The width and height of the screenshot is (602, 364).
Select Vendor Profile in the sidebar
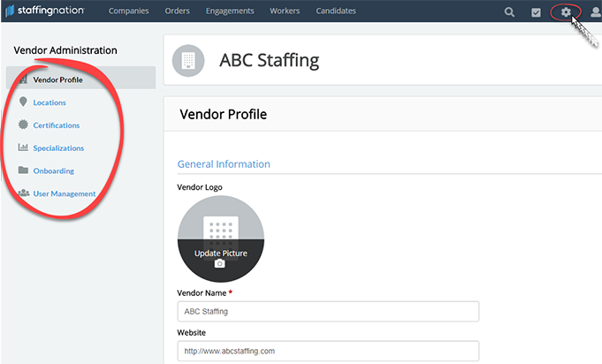81,78
